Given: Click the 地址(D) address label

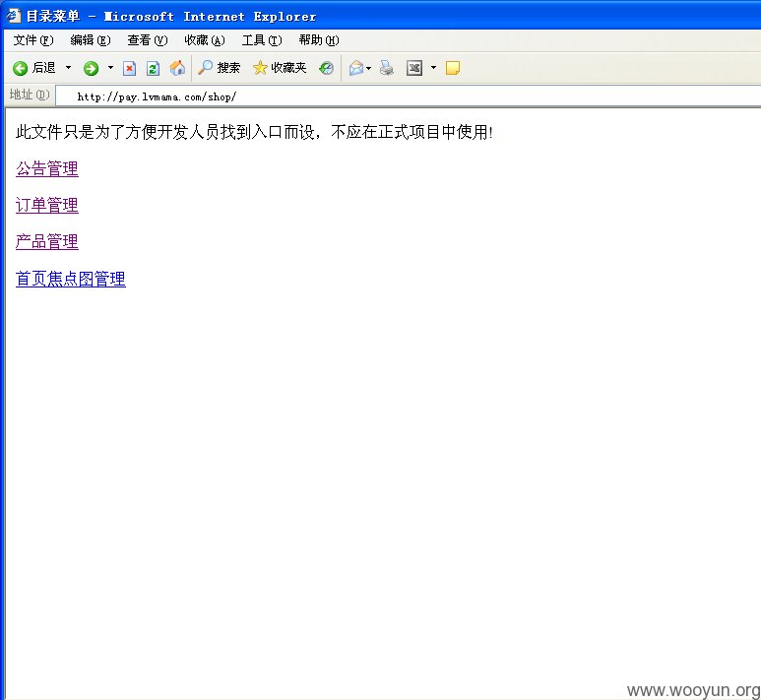Looking at the screenshot, I should coord(30,95).
